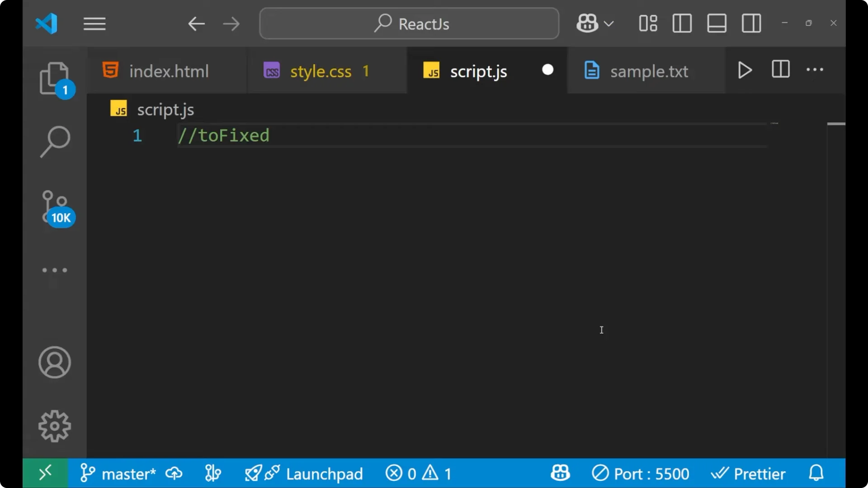Open more editor actions ellipsis menu
This screenshot has height=488, width=868.
tap(815, 70)
